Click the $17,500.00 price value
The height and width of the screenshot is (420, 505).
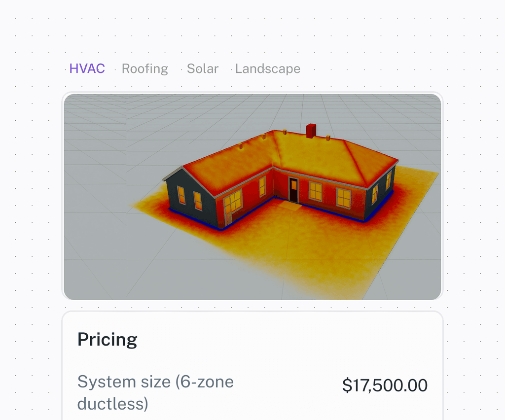pyautogui.click(x=385, y=385)
